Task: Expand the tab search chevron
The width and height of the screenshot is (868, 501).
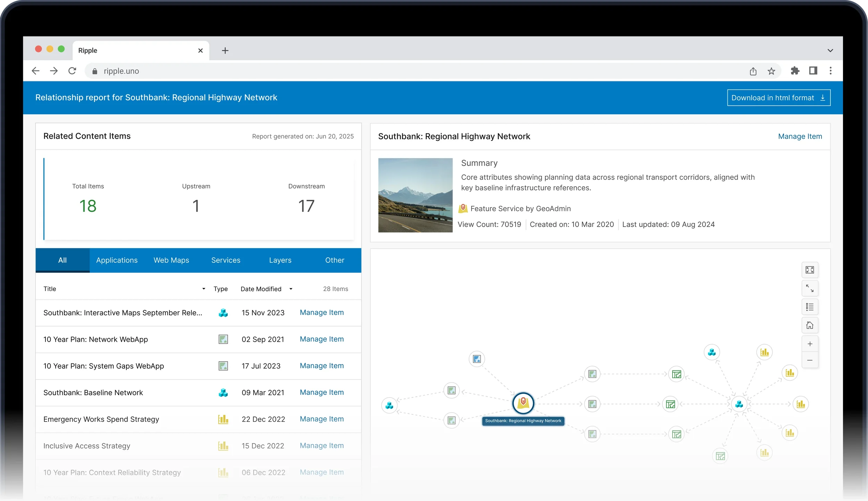Action: [x=830, y=50]
